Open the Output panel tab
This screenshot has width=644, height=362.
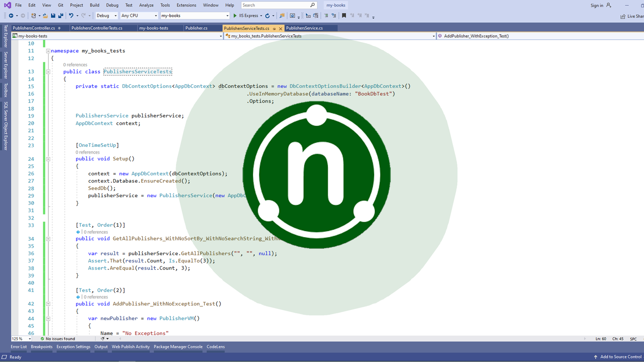coord(101,347)
